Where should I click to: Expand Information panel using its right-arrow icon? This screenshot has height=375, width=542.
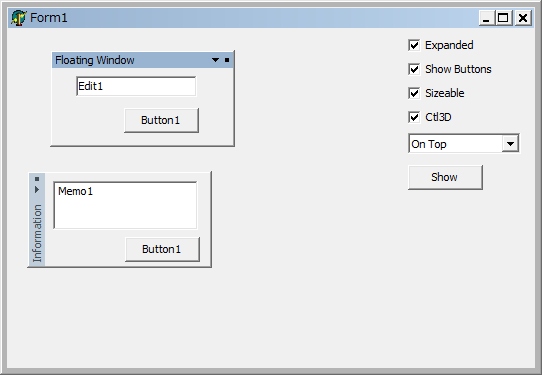[x=37, y=189]
